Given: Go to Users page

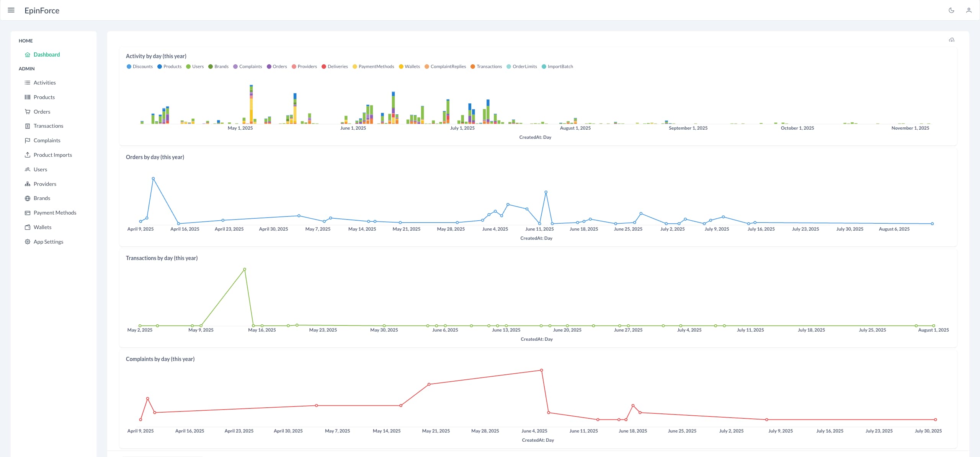Looking at the screenshot, I should tap(40, 169).
